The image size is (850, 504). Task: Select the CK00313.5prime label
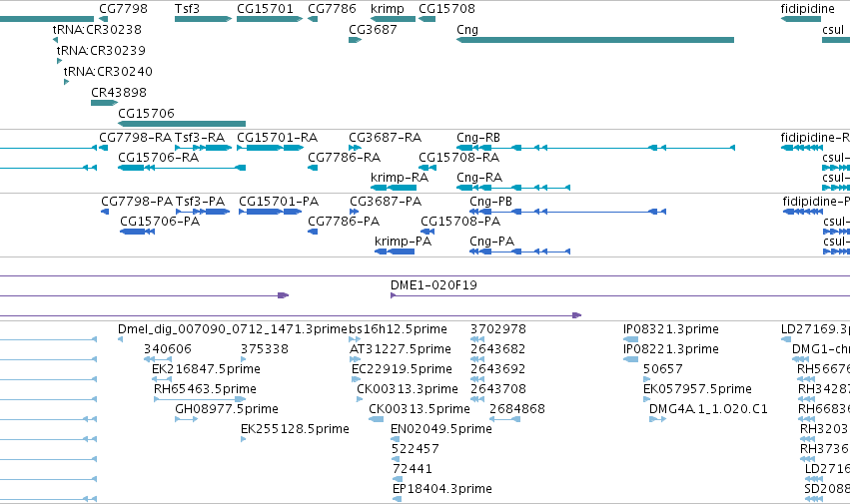tap(420, 409)
